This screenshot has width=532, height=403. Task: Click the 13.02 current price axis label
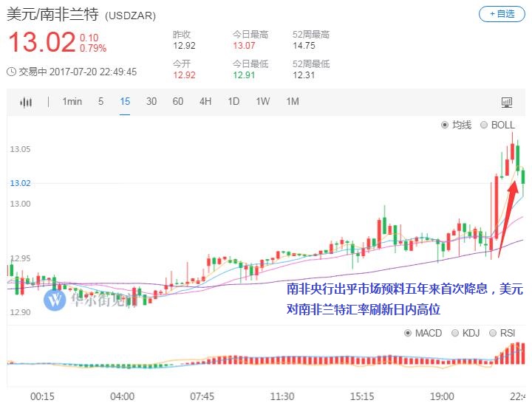[20, 183]
